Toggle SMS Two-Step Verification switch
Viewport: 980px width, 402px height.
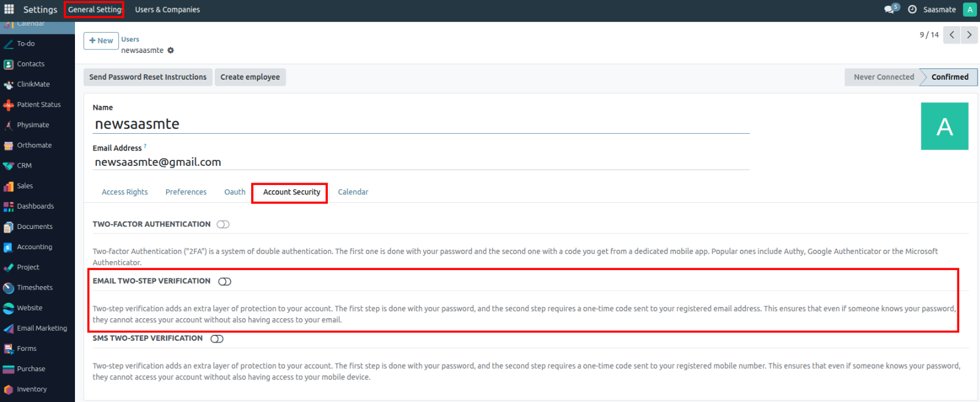click(217, 338)
